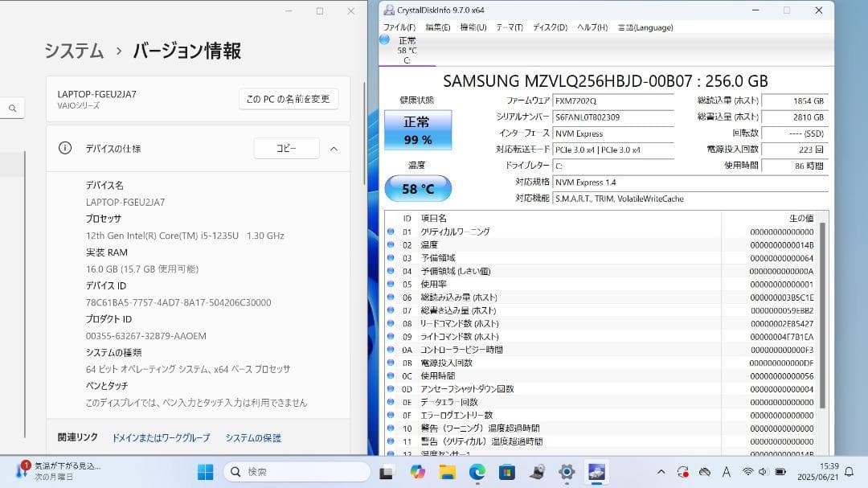The image size is (868, 488).
Task: Click この PC の名前を変更 button
Action: pyautogui.click(x=287, y=98)
